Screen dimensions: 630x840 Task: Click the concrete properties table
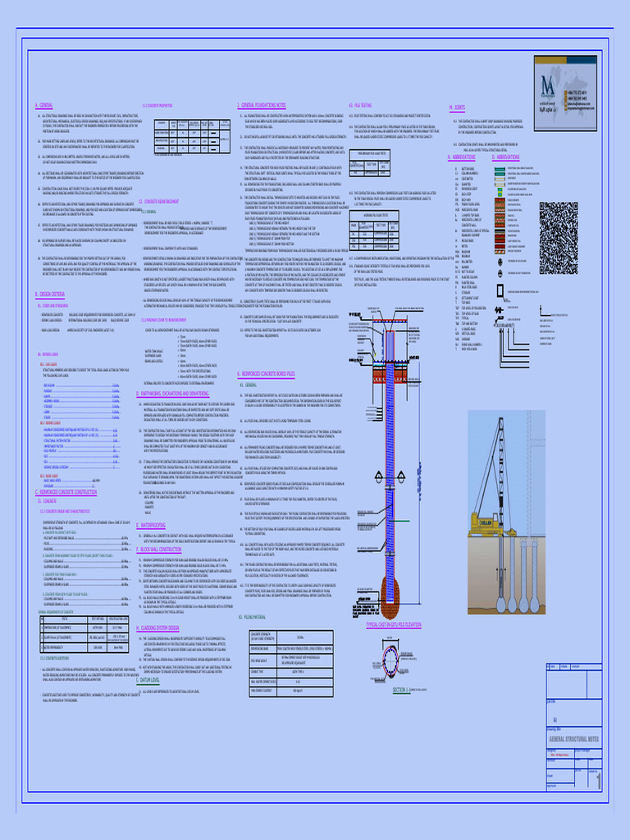[192, 137]
